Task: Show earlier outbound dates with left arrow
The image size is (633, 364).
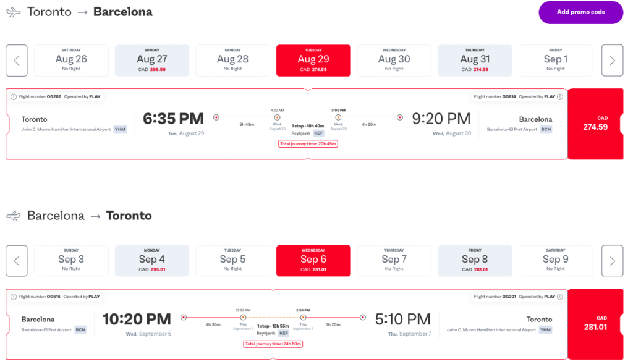Action: 17,61
